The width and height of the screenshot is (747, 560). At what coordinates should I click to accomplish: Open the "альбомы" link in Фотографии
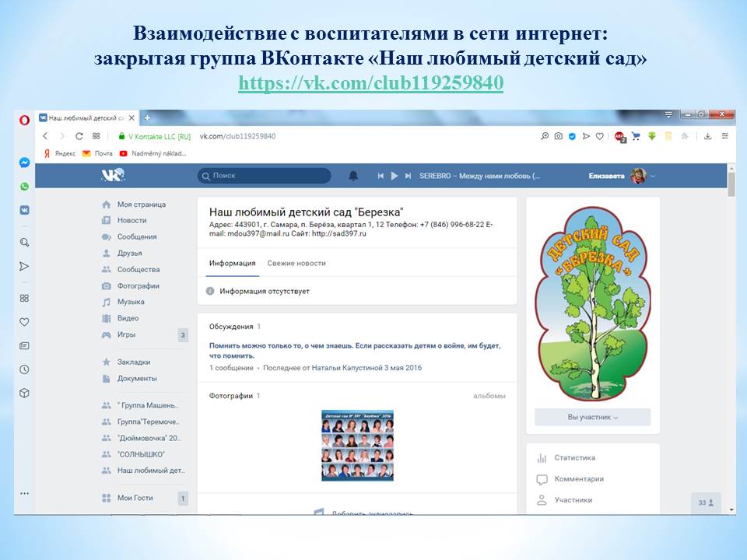pos(489,396)
